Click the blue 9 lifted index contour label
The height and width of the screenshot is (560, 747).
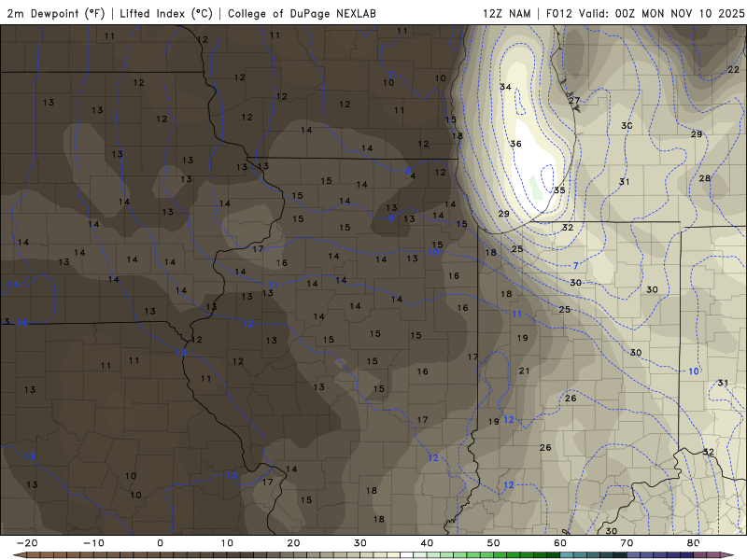point(391,218)
